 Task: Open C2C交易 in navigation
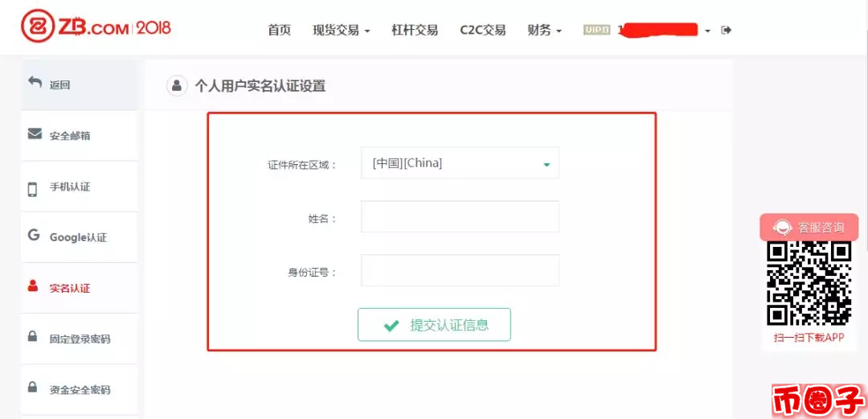(x=483, y=31)
